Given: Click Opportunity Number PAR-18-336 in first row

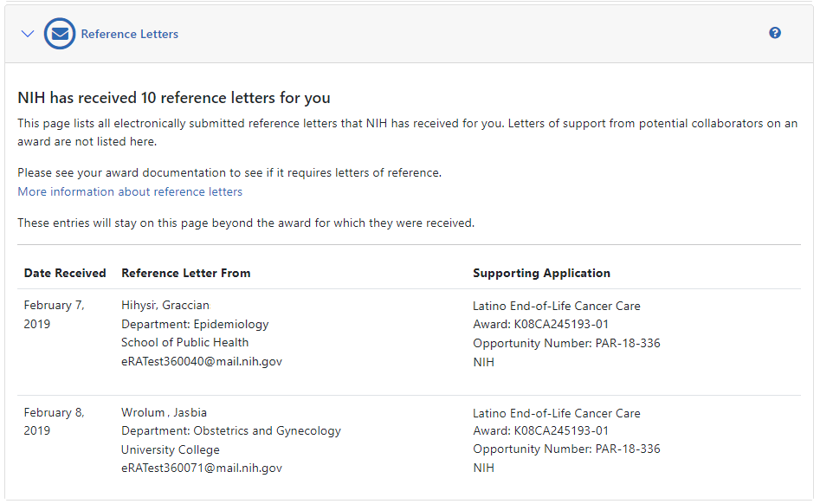Looking at the screenshot, I should 566,343.
